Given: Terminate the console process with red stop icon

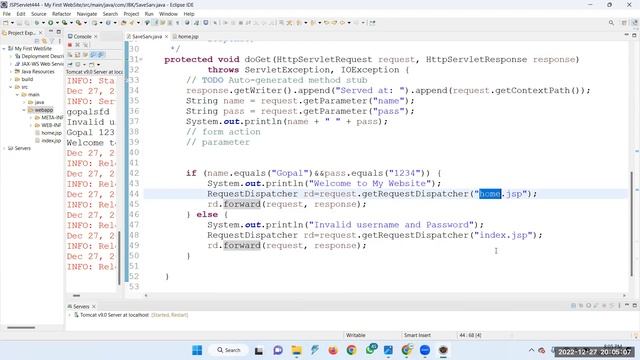Looking at the screenshot, I should (70, 45).
